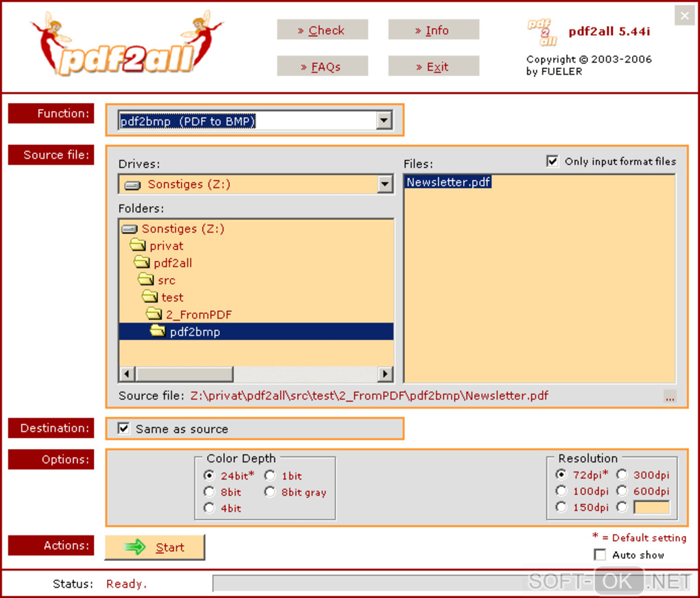The image size is (700, 598).
Task: Open the Drives dropdown arrow
Action: (385, 184)
